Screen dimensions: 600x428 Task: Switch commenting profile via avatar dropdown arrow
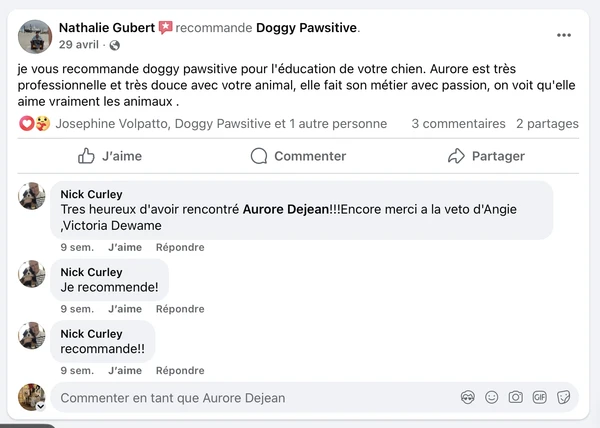coord(41,406)
